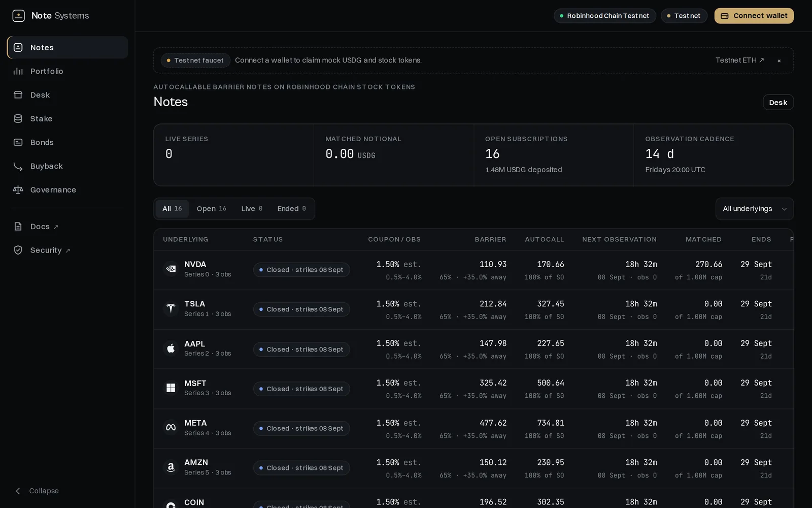Screen dimensions: 812x508
Task: Click the Testnet faucet pill
Action: tap(195, 60)
